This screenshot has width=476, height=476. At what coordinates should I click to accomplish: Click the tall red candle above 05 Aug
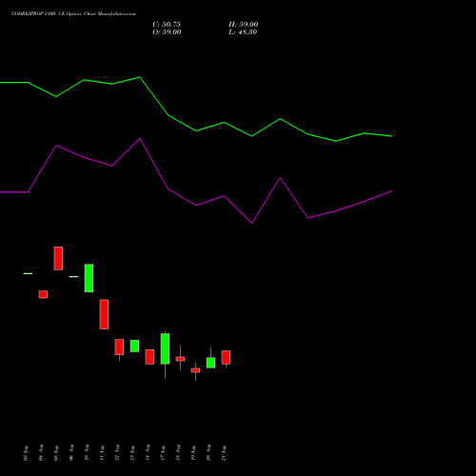pos(58,258)
